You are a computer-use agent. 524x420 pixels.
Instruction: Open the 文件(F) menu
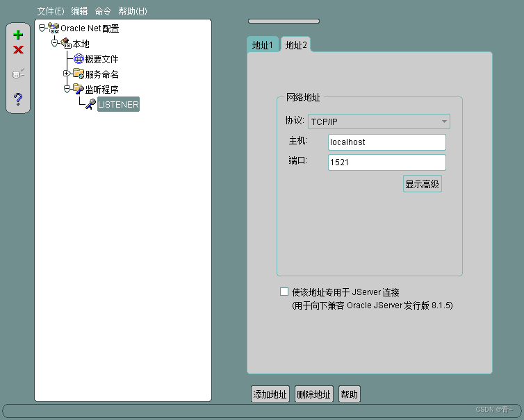point(51,11)
